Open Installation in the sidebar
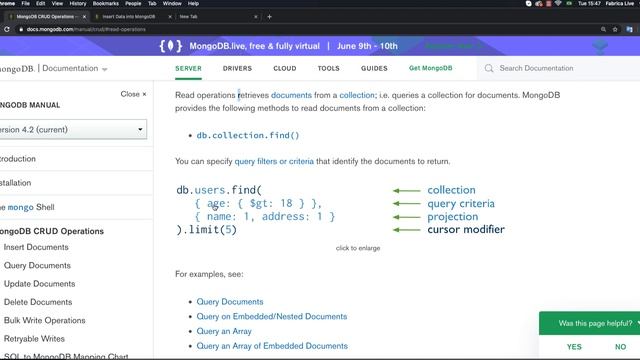The image size is (640, 360). tap(16, 183)
